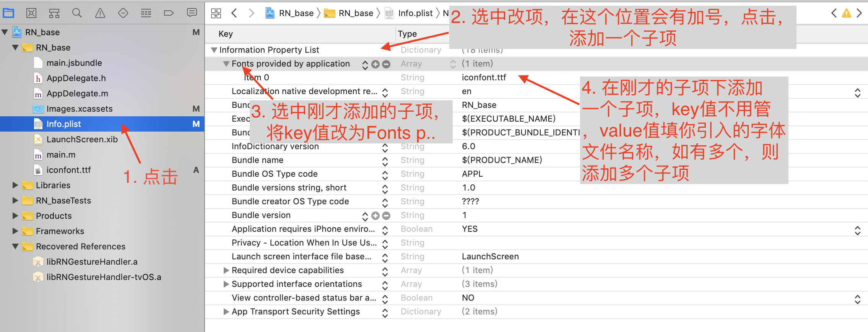Open value popup for Application requires iPhone
868x332 pixels.
click(x=858, y=230)
